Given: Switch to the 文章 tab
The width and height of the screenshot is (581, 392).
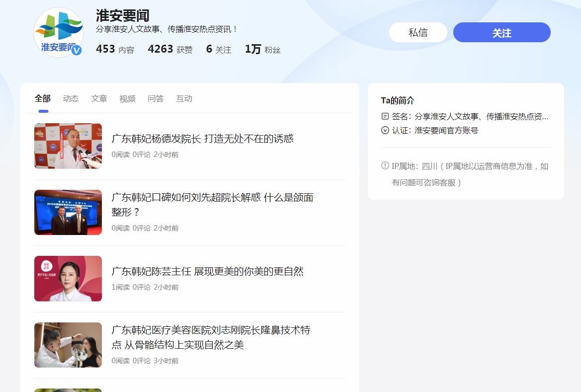Looking at the screenshot, I should point(99,98).
